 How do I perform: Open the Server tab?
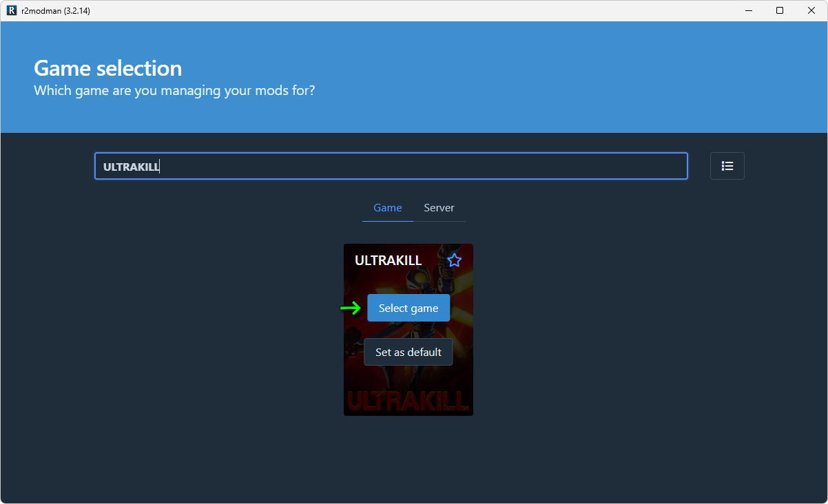[x=439, y=208]
